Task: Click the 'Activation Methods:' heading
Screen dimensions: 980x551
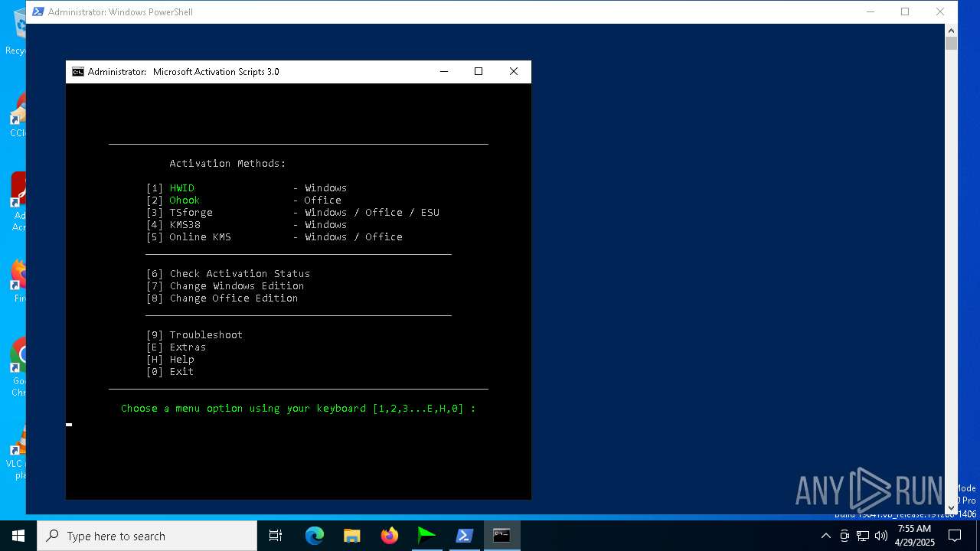Action: [x=227, y=163]
